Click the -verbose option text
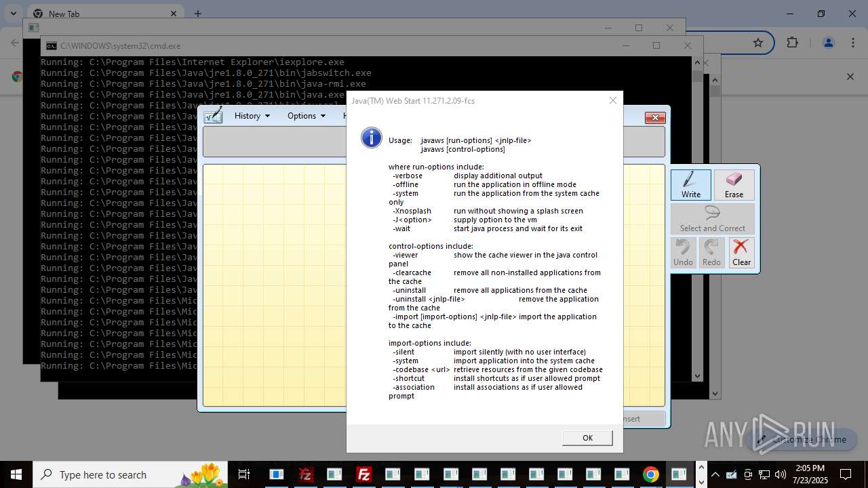Screen dimensions: 868x488 pos(408,176)
